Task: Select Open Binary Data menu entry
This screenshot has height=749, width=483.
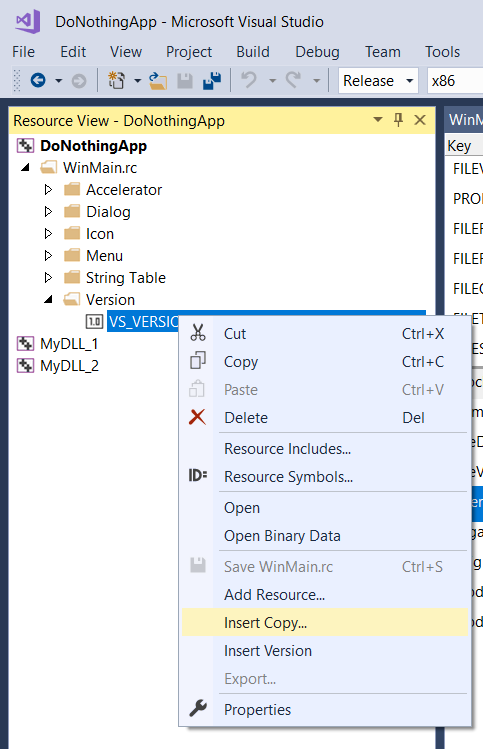Action: [325, 535]
